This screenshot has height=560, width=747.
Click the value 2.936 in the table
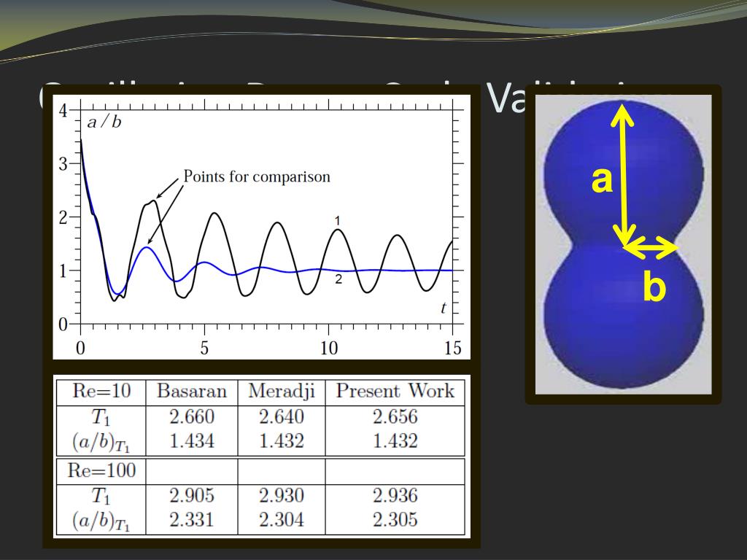tap(395, 496)
